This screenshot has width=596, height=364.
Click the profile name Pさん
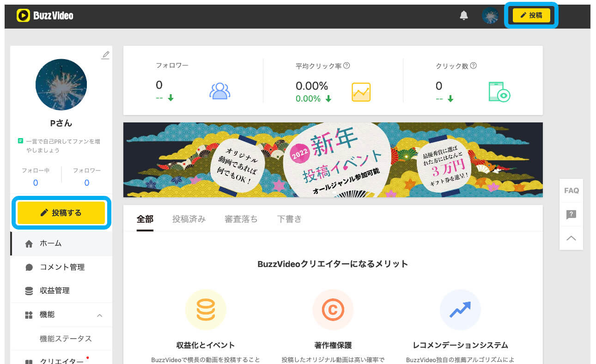point(61,123)
